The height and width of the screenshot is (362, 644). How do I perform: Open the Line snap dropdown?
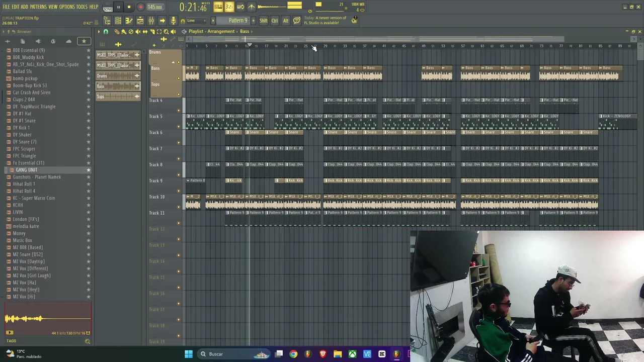click(x=196, y=21)
